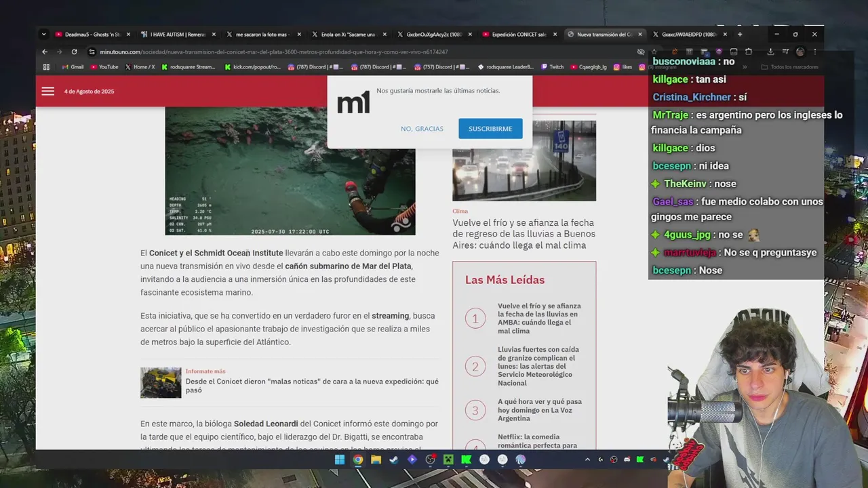The image size is (868, 488).
Task: Open Conicet malas noticas related article
Action: click(x=312, y=386)
